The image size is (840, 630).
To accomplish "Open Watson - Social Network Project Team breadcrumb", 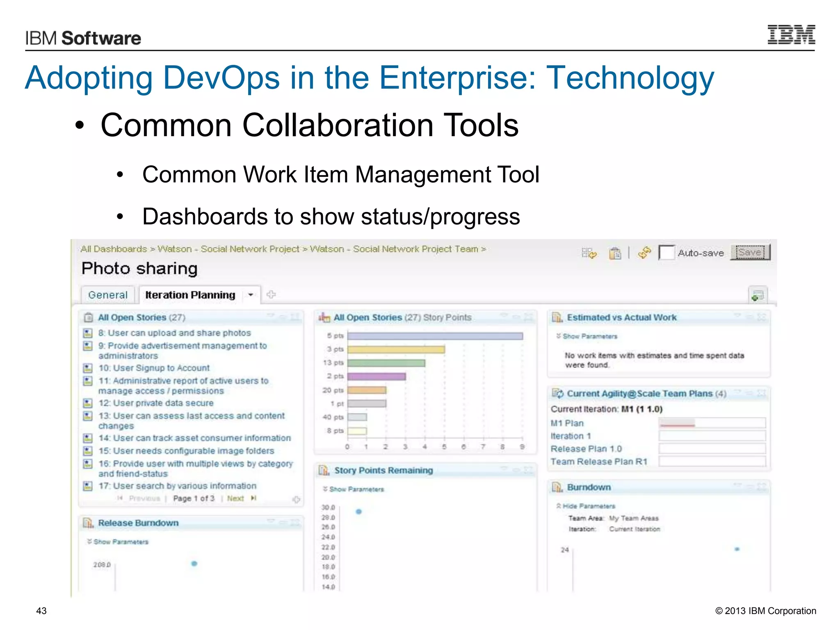I will pos(394,249).
